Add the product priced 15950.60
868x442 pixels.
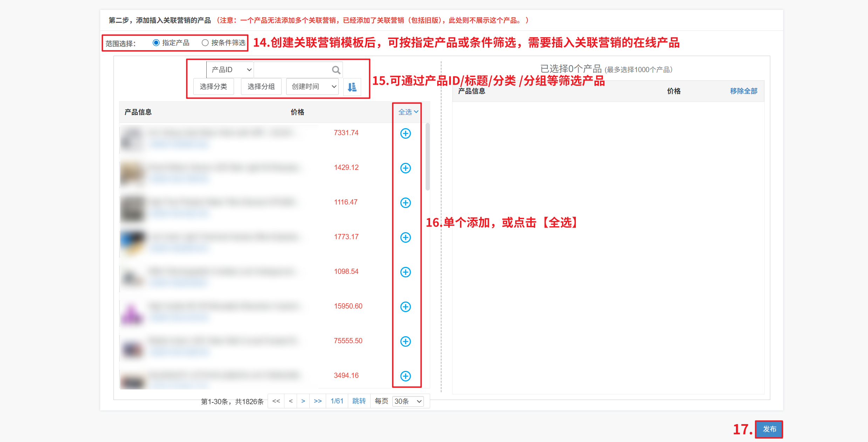(405, 307)
